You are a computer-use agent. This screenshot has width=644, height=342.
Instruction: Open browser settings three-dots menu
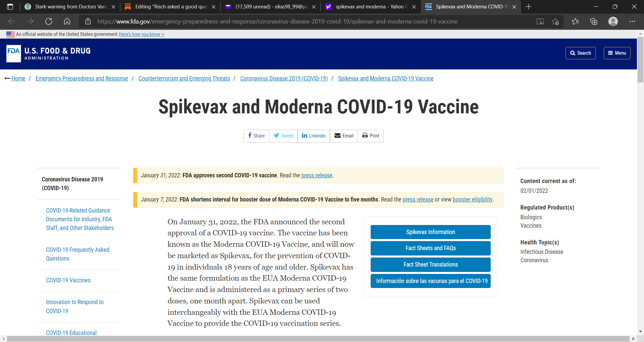[632, 21]
